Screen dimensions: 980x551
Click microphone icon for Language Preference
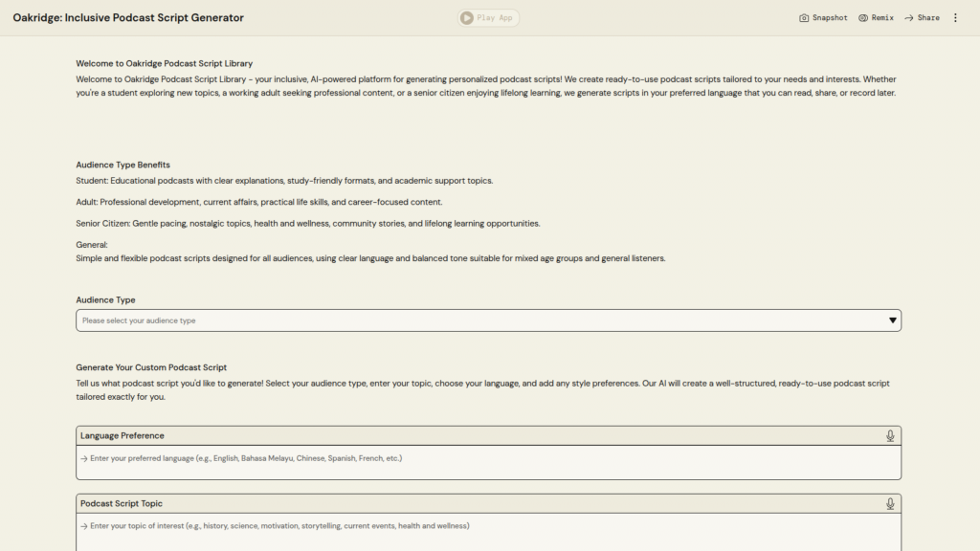coord(890,436)
